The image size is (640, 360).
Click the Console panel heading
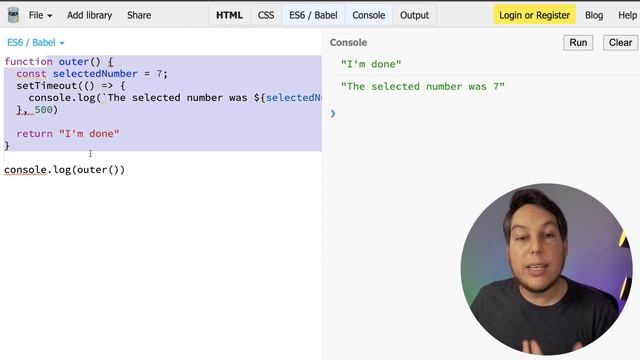coord(348,42)
